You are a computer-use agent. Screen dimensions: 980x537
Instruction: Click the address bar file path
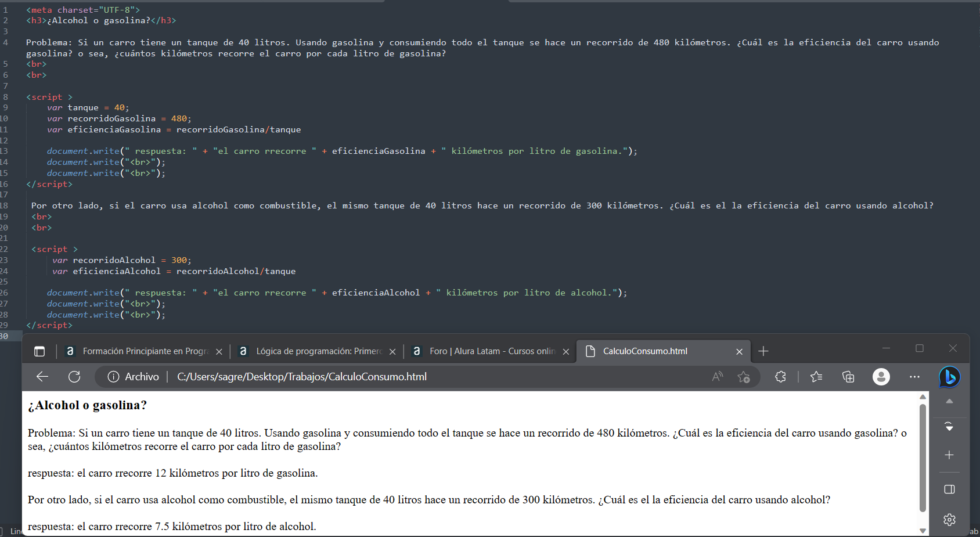(302, 377)
